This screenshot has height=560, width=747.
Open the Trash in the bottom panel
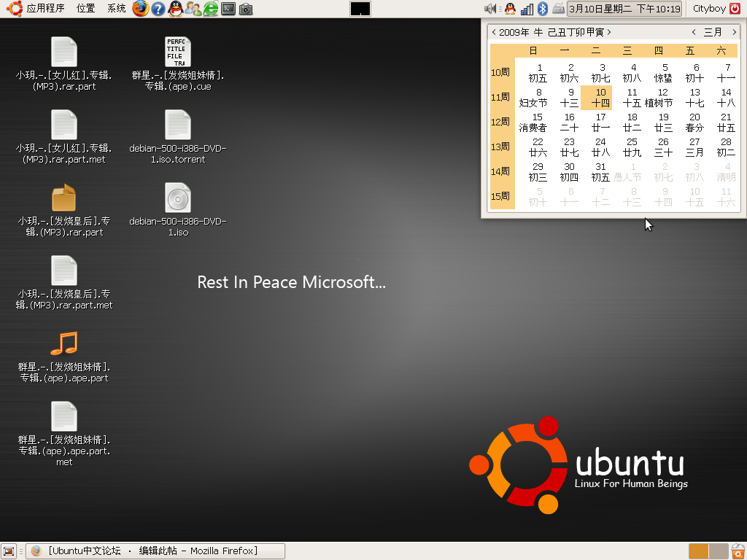[738, 551]
